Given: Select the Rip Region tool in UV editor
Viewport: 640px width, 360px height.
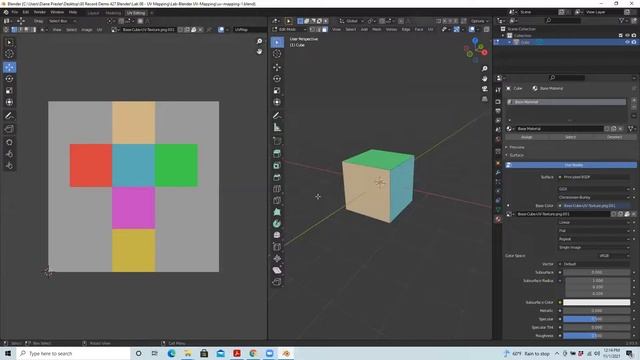Looking at the screenshot, I should (9, 129).
